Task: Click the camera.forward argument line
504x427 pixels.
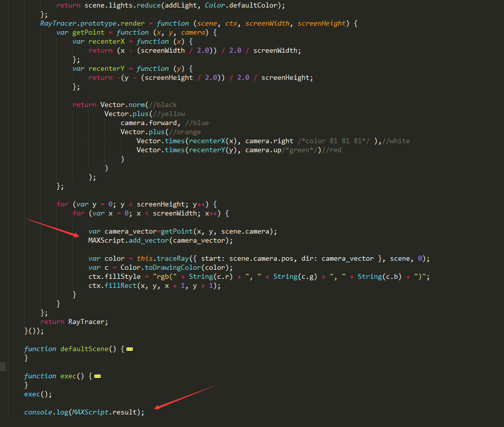Action: pyautogui.click(x=149, y=123)
